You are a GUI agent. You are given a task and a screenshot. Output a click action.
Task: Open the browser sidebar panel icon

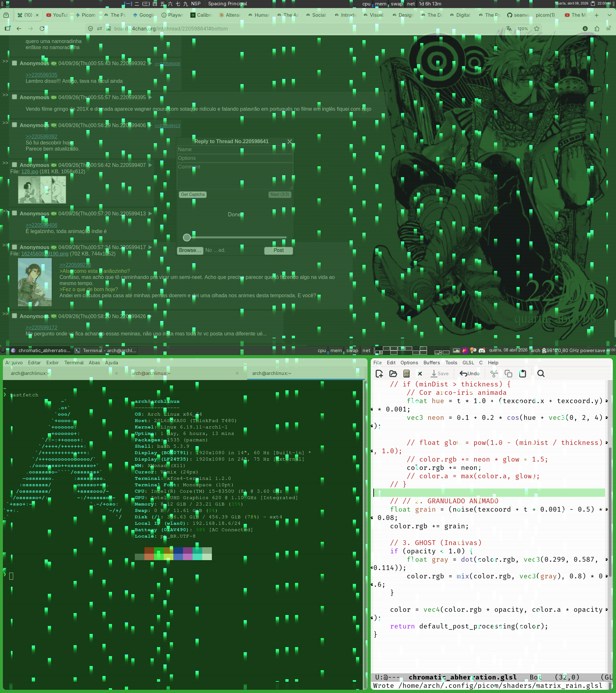pyautogui.click(x=7, y=29)
